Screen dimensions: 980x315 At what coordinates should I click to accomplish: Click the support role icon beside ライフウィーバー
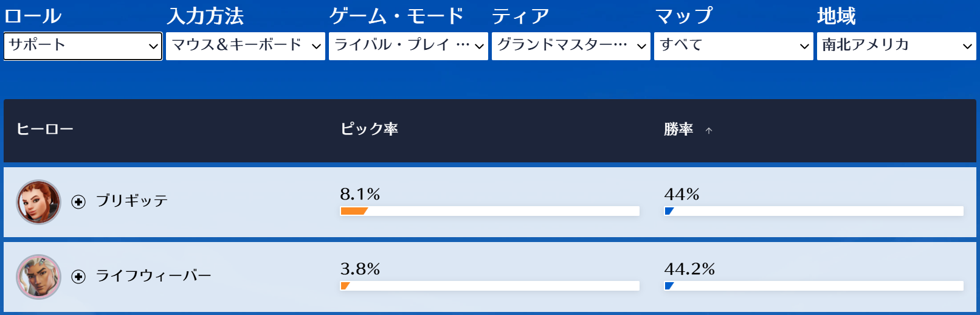pyautogui.click(x=78, y=277)
